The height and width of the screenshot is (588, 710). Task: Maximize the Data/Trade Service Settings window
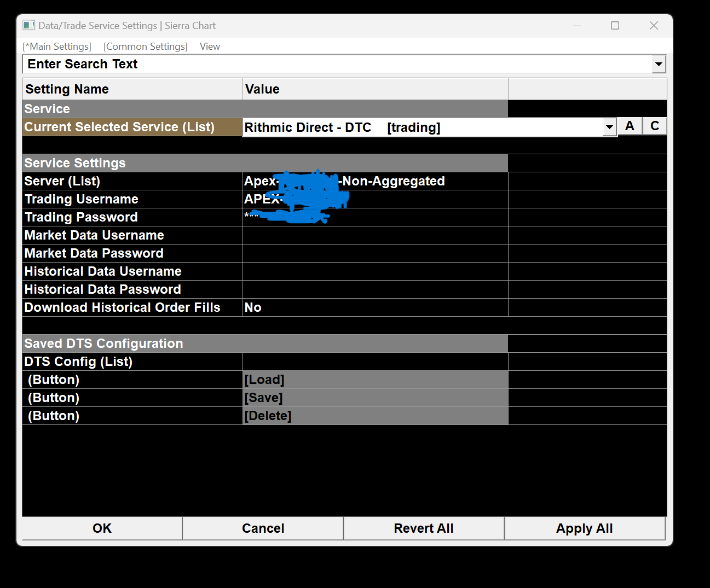(x=615, y=26)
